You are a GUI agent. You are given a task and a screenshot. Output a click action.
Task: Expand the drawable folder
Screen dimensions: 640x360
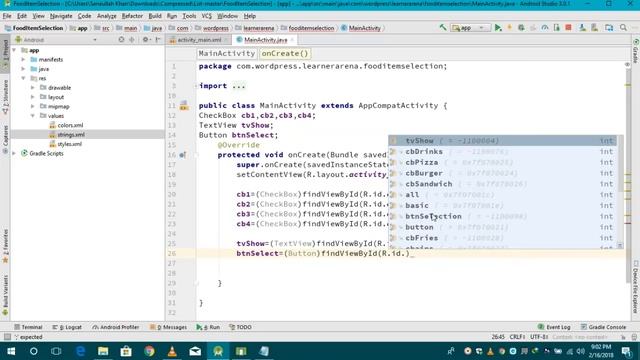33,88
